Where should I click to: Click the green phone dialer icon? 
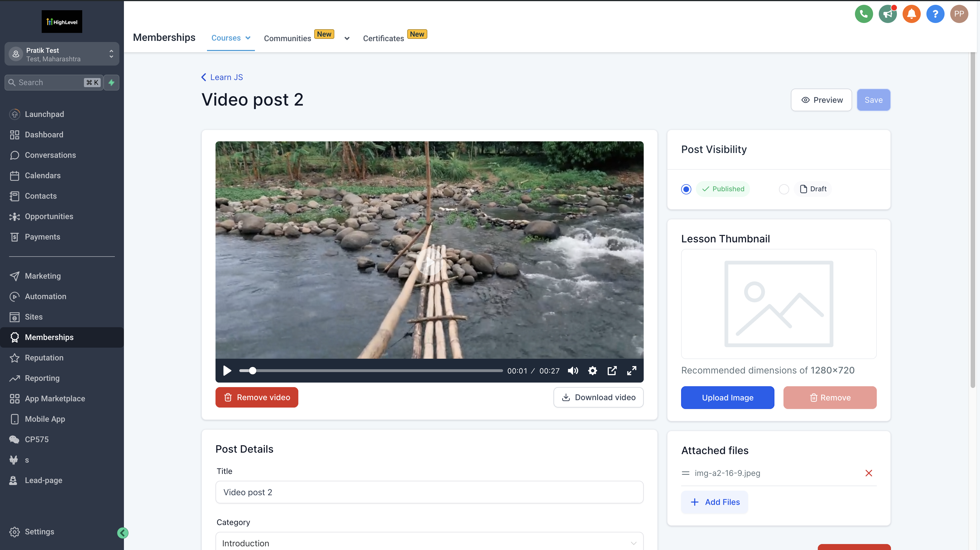[x=863, y=14]
